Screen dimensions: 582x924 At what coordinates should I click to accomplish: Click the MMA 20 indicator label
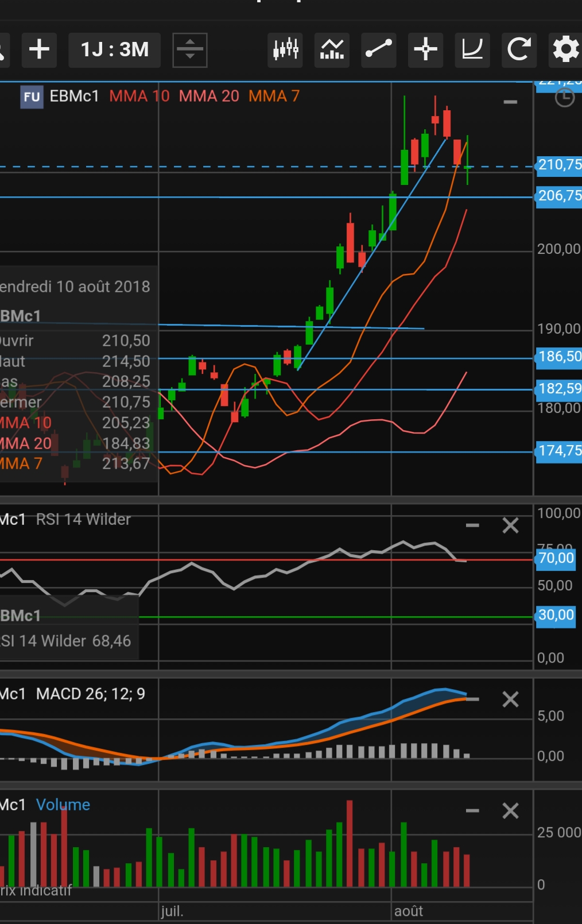coord(208,96)
